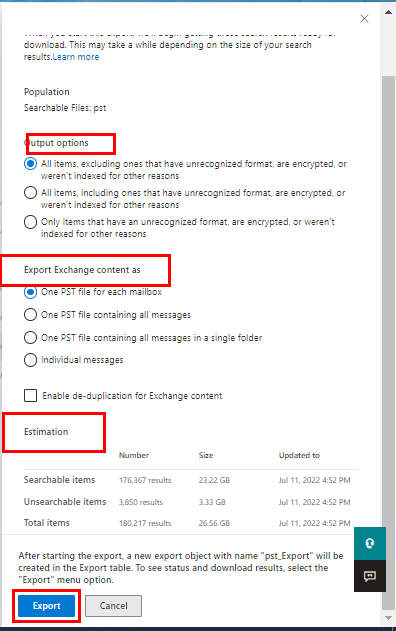Image resolution: width=396 pixels, height=631 pixels.
Task: Open the Learn more link
Action: pyautogui.click(x=76, y=57)
